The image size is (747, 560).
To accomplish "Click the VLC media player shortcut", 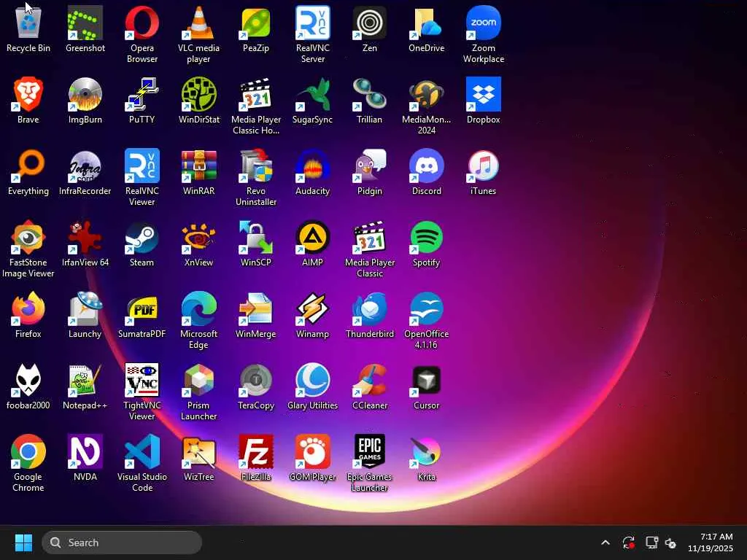I will pos(198,24).
